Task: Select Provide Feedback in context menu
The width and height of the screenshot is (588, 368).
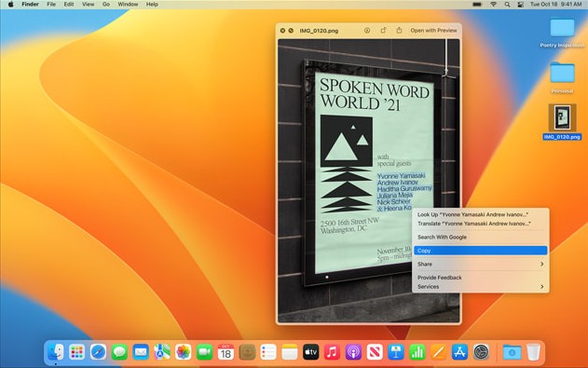Action: pyautogui.click(x=481, y=278)
